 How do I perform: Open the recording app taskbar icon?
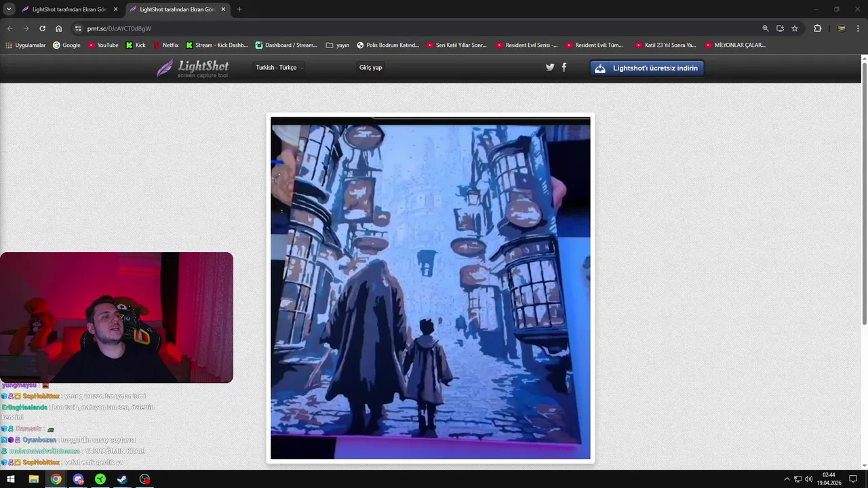[144, 479]
